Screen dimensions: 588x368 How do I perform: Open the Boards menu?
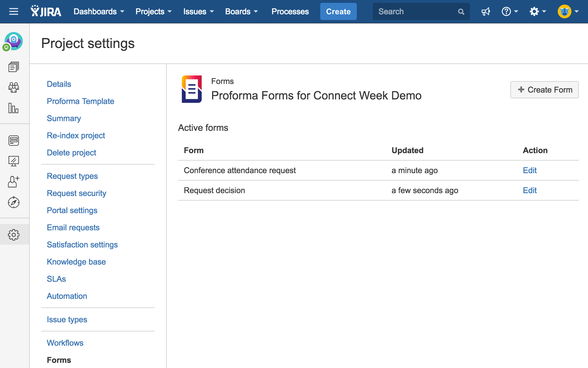[x=241, y=11]
